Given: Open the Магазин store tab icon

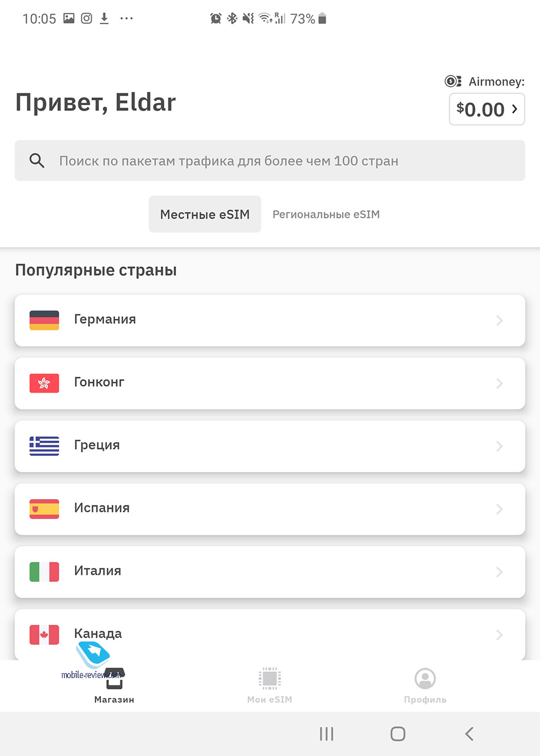Looking at the screenshot, I should point(115,679).
